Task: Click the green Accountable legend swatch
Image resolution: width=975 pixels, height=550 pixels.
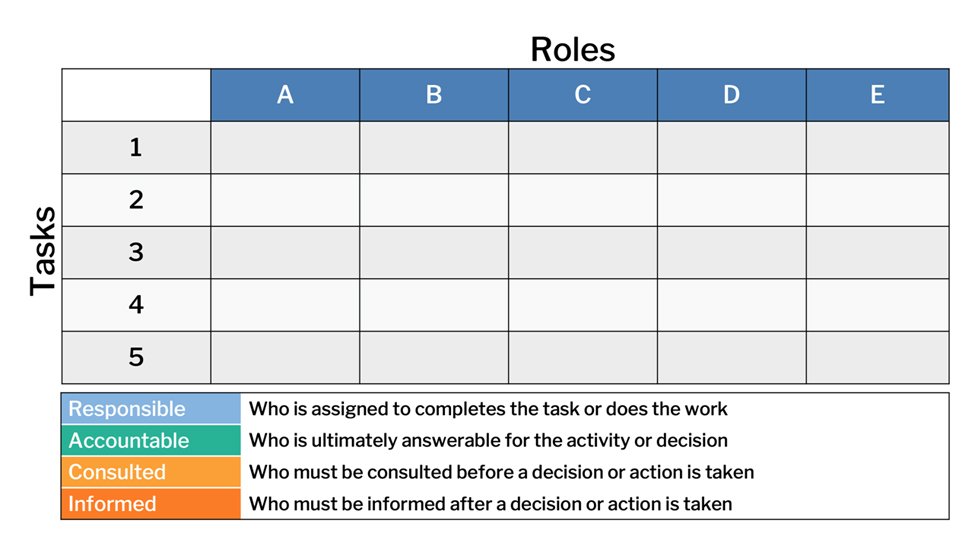Action: tap(151, 440)
